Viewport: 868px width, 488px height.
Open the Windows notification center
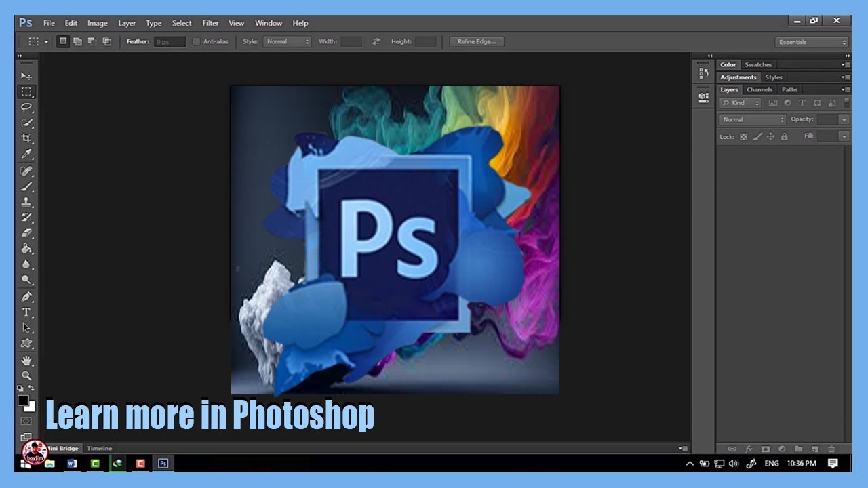click(x=833, y=464)
